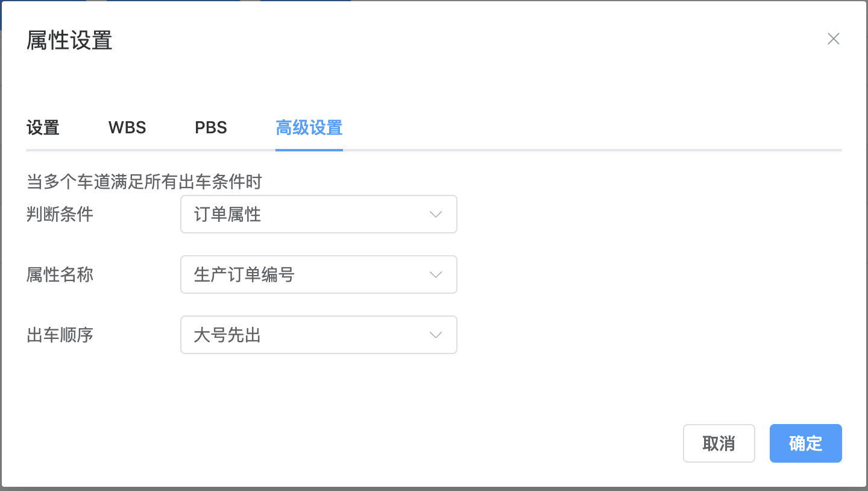
Task: Click the 高级设置 tab
Action: [309, 128]
